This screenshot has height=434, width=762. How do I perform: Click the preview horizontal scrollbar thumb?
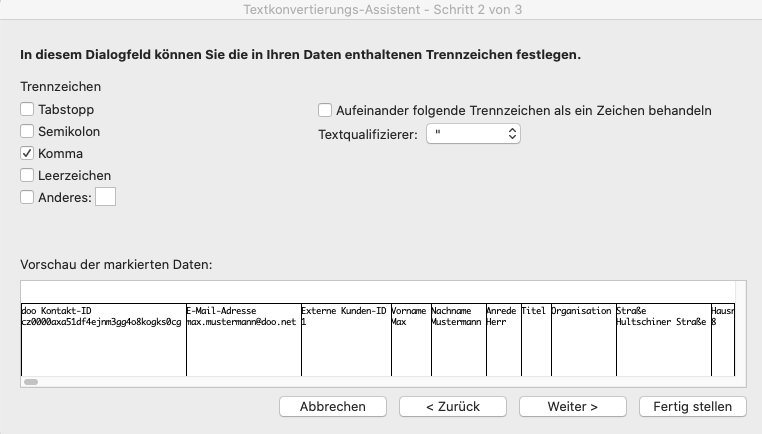coord(31,381)
